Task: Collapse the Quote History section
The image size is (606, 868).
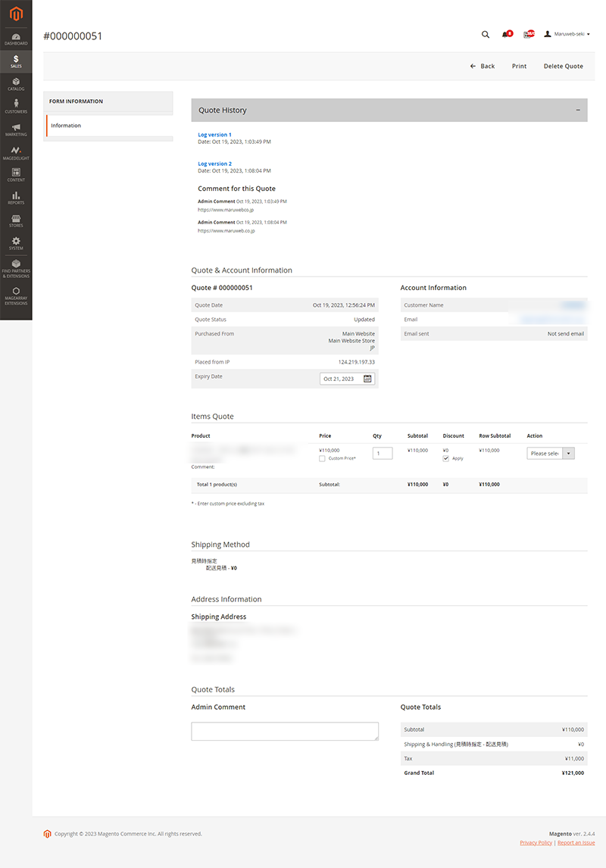Action: pyautogui.click(x=578, y=110)
